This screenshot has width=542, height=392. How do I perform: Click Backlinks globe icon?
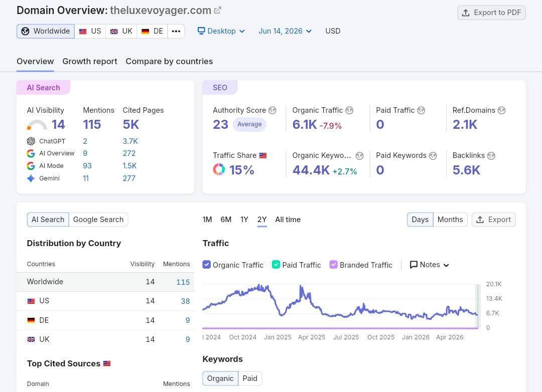pyautogui.click(x=491, y=156)
